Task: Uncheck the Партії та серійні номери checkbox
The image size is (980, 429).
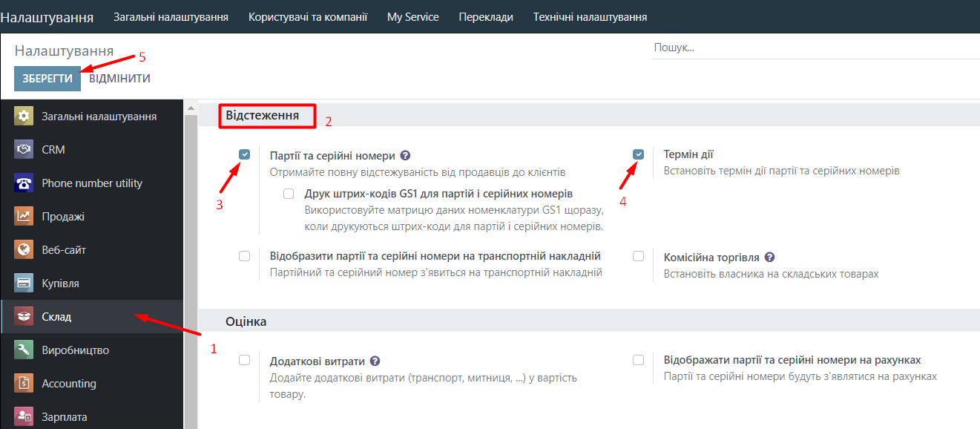Action: (245, 154)
